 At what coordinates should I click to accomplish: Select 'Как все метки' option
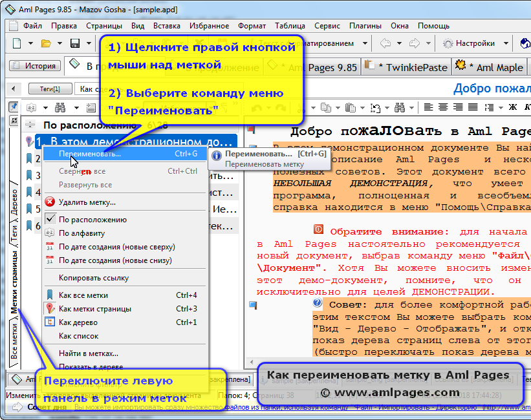pyautogui.click(x=83, y=295)
